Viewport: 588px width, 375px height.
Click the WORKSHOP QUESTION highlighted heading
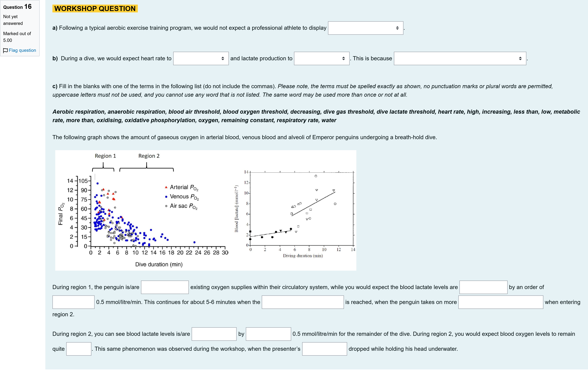(95, 9)
